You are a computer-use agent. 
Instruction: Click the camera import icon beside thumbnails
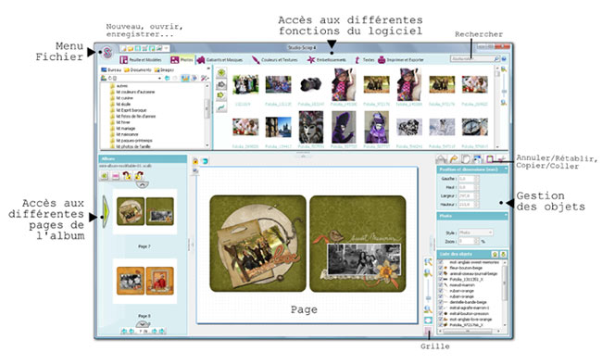221,84
